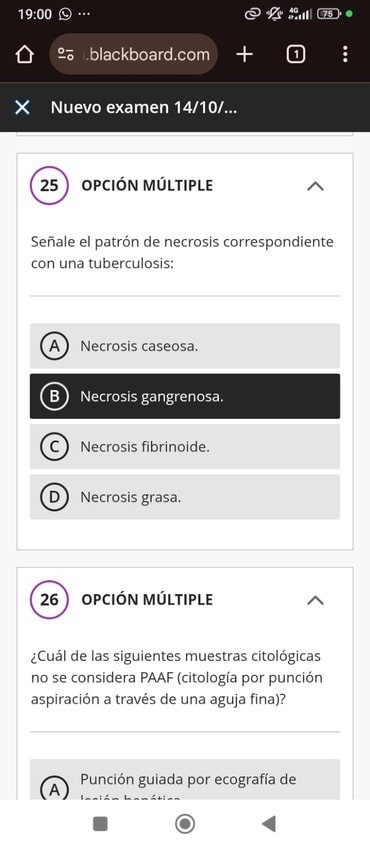Open a new tab with plus icon

click(x=245, y=54)
